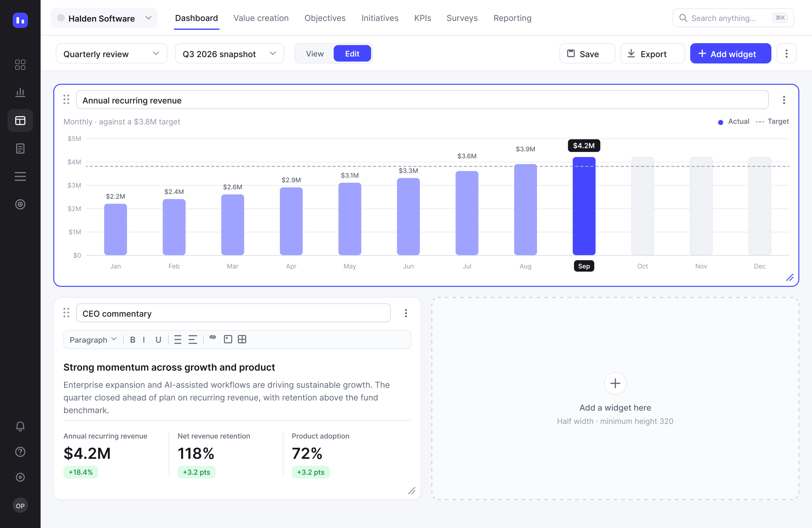The width and height of the screenshot is (812, 528).
Task: Toggle underline formatting in commentary
Action: point(158,340)
